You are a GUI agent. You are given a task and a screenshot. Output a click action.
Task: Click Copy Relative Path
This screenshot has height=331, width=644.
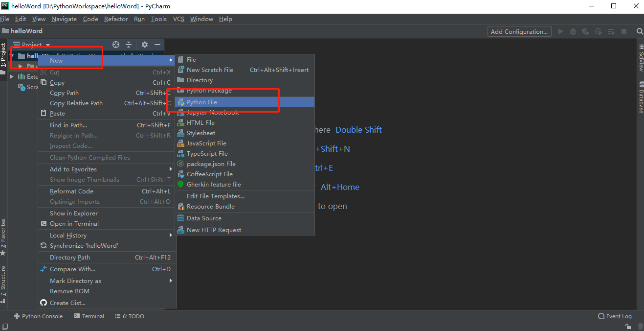click(107, 103)
